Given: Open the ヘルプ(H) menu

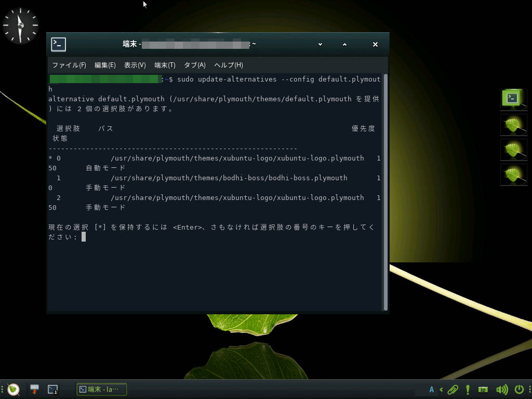Looking at the screenshot, I should click(x=229, y=65).
